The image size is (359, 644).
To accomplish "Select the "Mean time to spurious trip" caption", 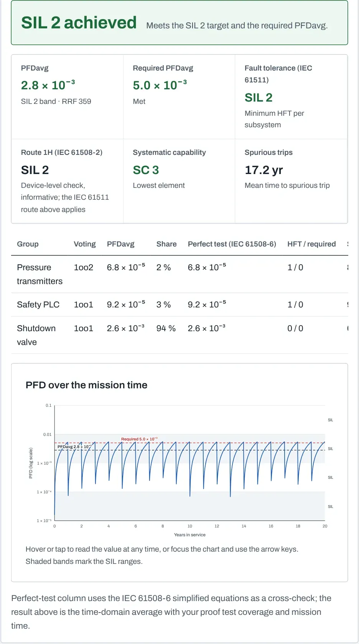I will [x=287, y=186].
